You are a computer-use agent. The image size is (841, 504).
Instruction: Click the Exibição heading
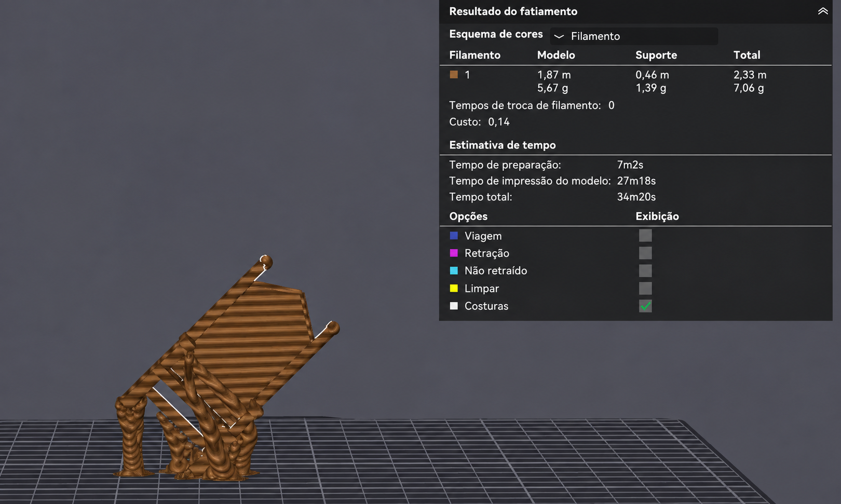click(x=657, y=216)
